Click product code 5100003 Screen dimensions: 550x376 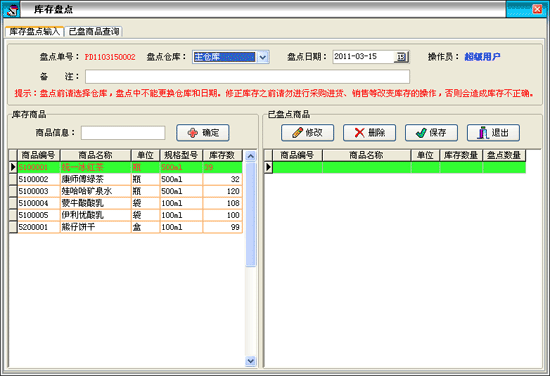(x=33, y=191)
